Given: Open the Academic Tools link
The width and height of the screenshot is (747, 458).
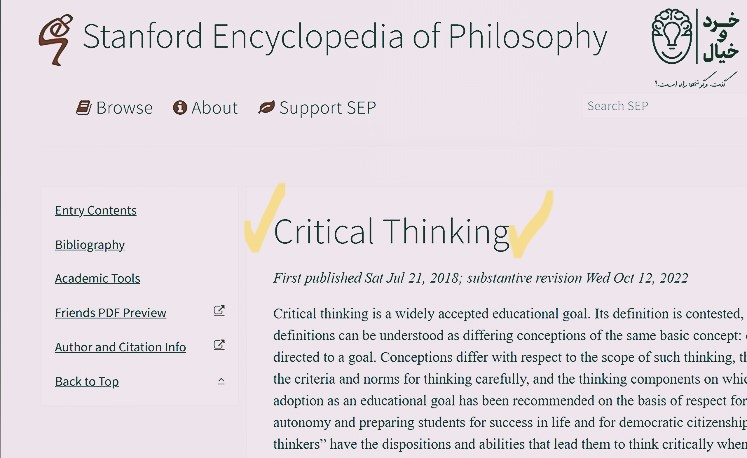Looking at the screenshot, I should (98, 278).
